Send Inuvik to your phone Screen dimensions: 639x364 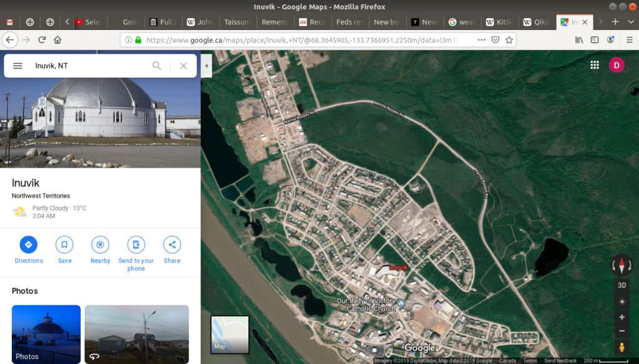coord(136,253)
